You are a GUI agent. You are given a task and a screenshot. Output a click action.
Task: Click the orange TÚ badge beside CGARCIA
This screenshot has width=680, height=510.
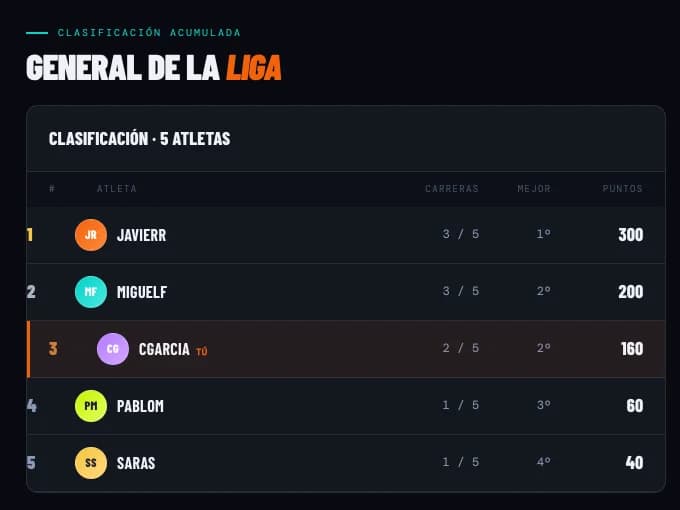pos(202,351)
